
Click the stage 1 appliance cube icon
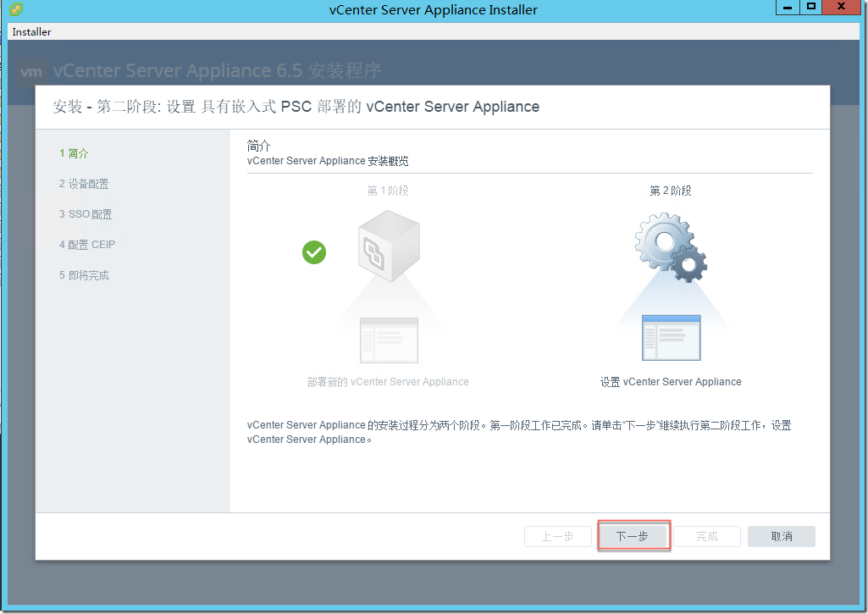tap(389, 246)
